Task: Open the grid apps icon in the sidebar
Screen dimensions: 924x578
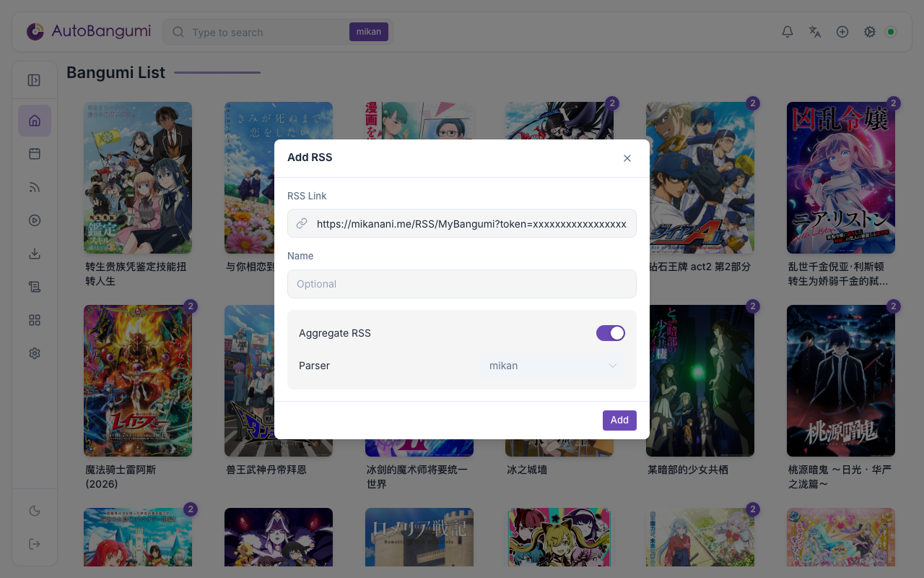Action: pos(35,320)
